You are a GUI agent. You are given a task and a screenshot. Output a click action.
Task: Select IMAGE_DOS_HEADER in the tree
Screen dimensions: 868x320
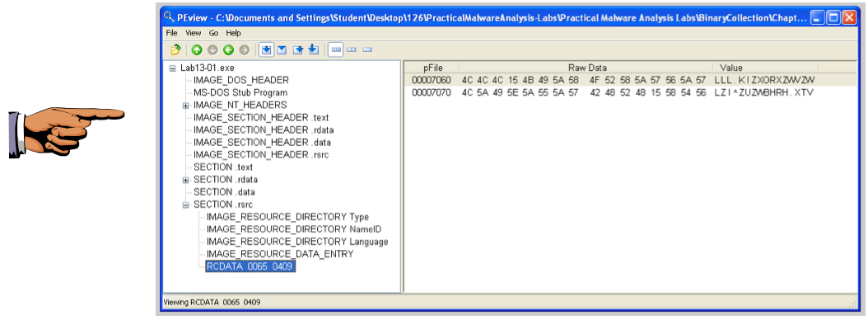(x=240, y=81)
